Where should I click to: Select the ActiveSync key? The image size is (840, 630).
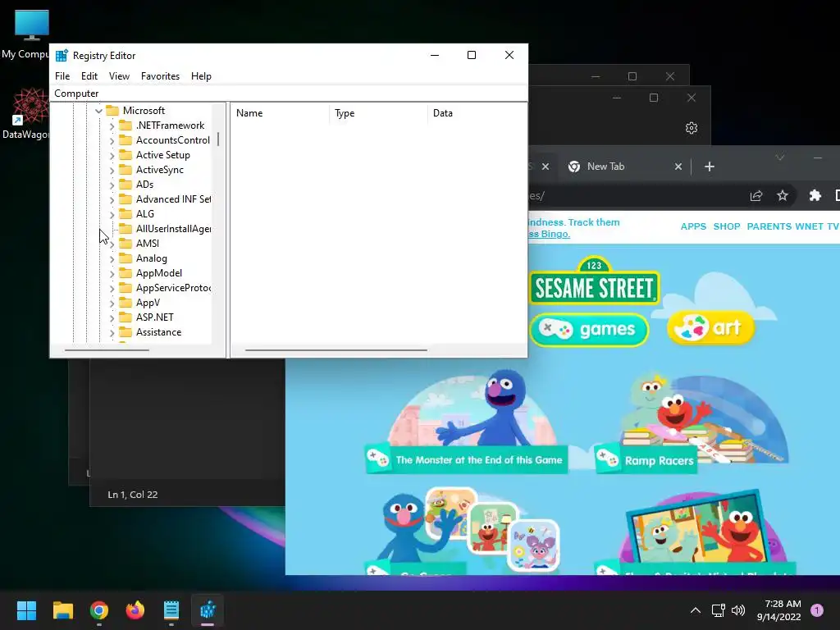[160, 169]
